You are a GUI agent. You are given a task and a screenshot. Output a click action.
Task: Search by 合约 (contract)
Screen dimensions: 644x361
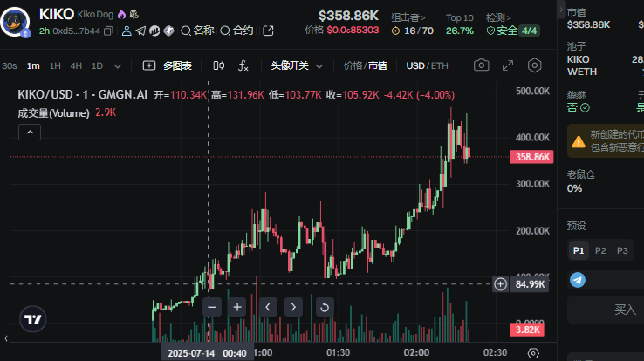236,31
